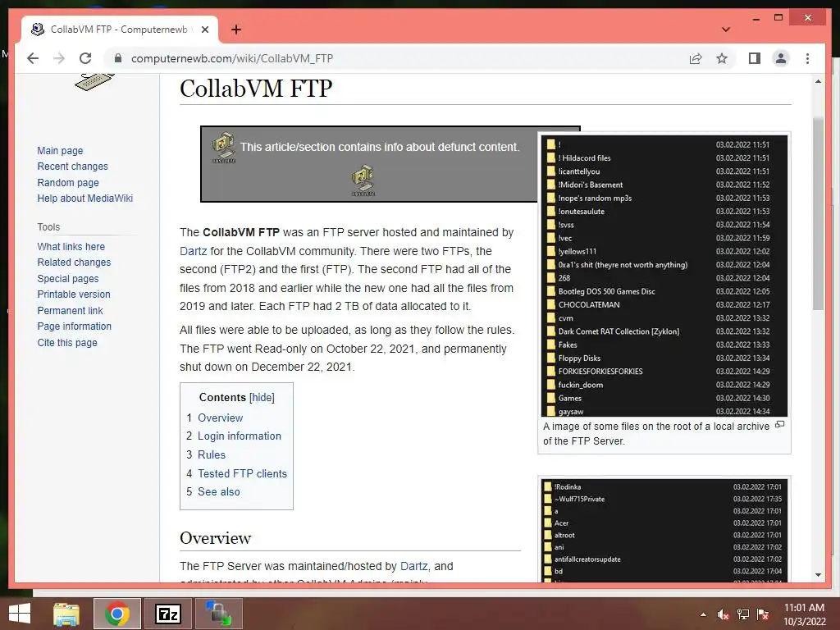840x630 pixels.
Task: Go back to the previous page
Action: pos(33,58)
